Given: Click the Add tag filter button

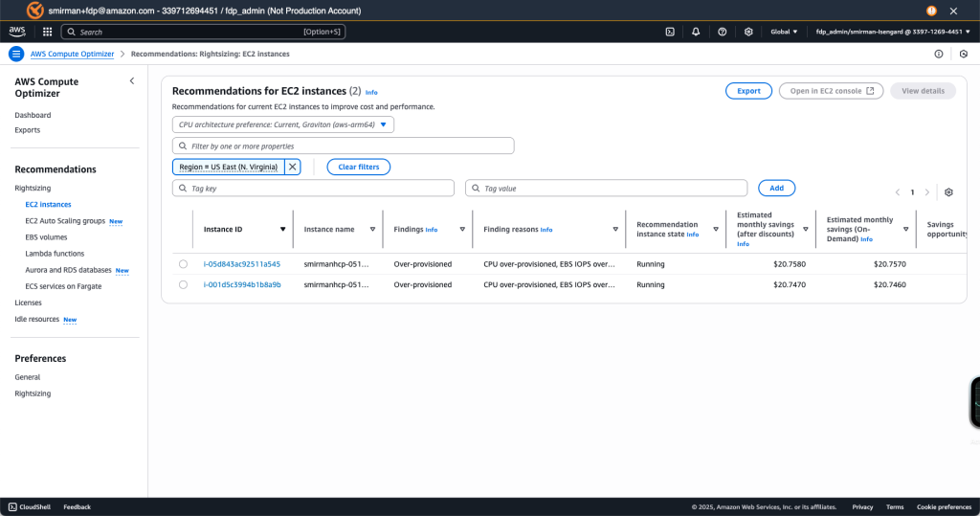Looking at the screenshot, I should point(777,189).
